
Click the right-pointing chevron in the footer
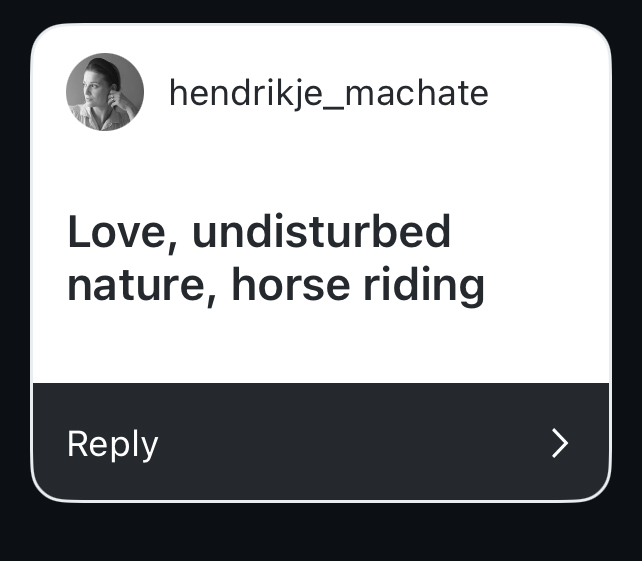point(560,443)
